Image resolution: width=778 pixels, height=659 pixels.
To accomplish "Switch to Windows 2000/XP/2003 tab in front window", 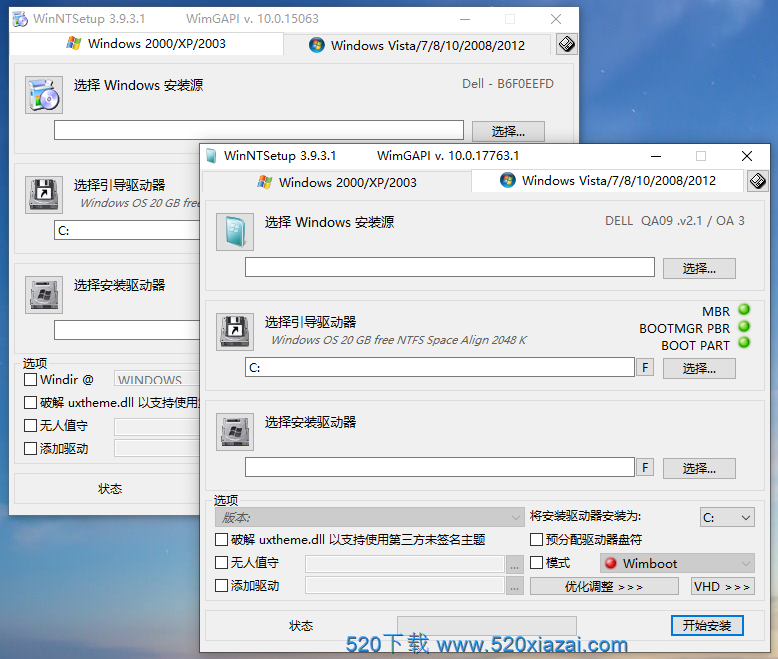I will coord(337,183).
